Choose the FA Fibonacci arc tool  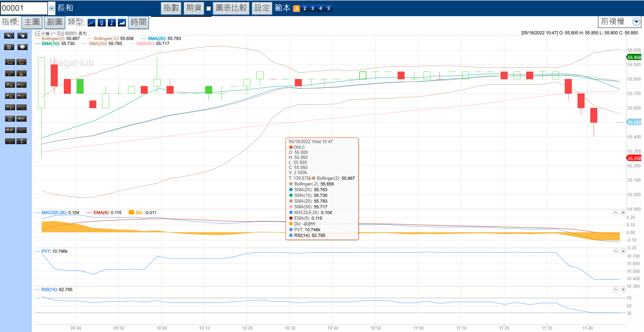[21, 85]
